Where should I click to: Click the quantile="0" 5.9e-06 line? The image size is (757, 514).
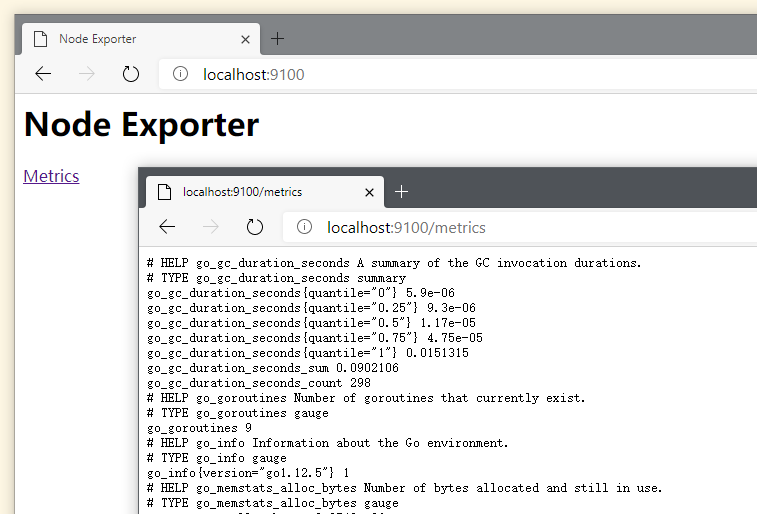(301, 293)
